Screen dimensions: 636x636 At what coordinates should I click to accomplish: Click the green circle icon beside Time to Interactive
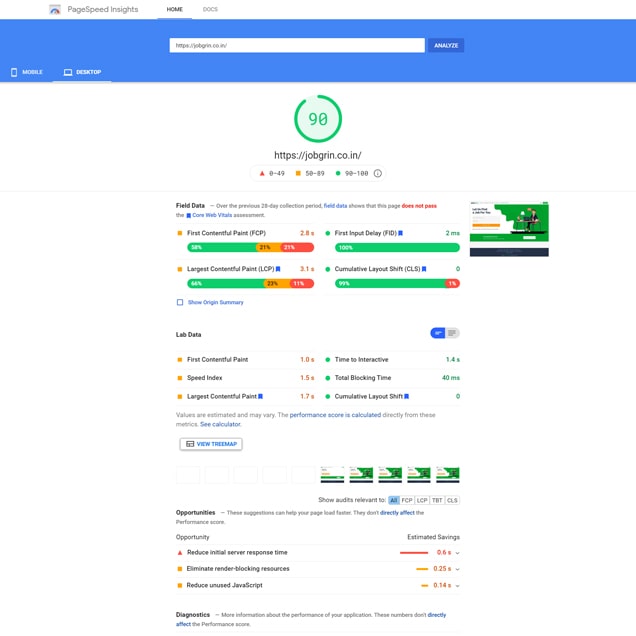tap(328, 360)
